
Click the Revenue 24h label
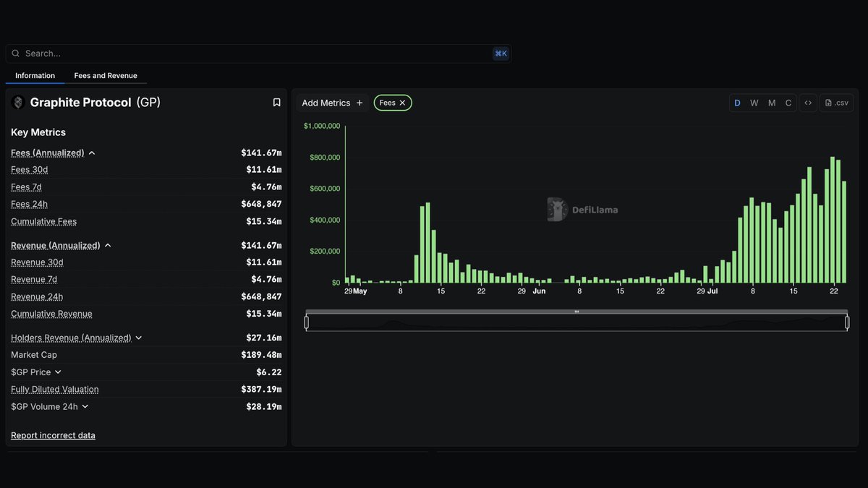[x=37, y=297]
